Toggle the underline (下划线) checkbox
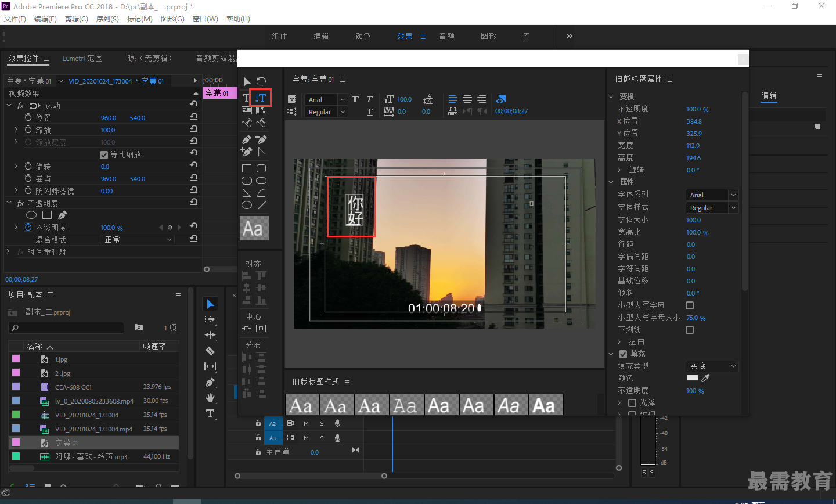 (690, 330)
